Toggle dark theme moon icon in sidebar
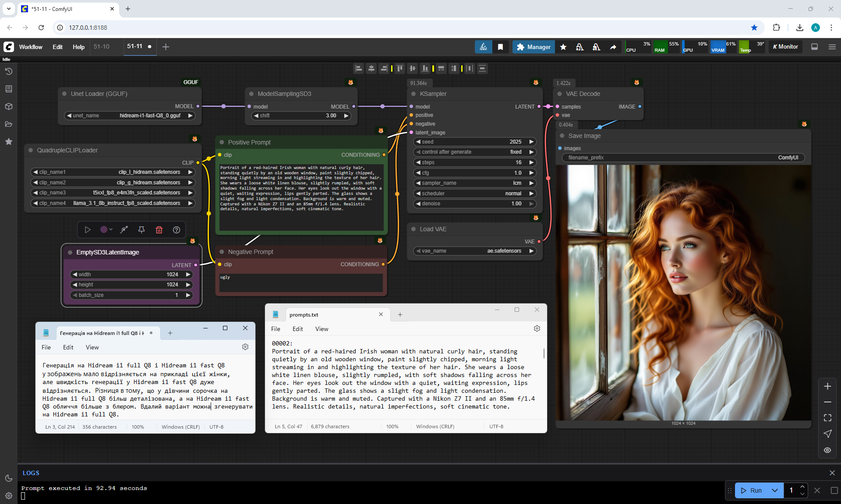Viewport: 841px width, 504px height. click(x=8, y=478)
